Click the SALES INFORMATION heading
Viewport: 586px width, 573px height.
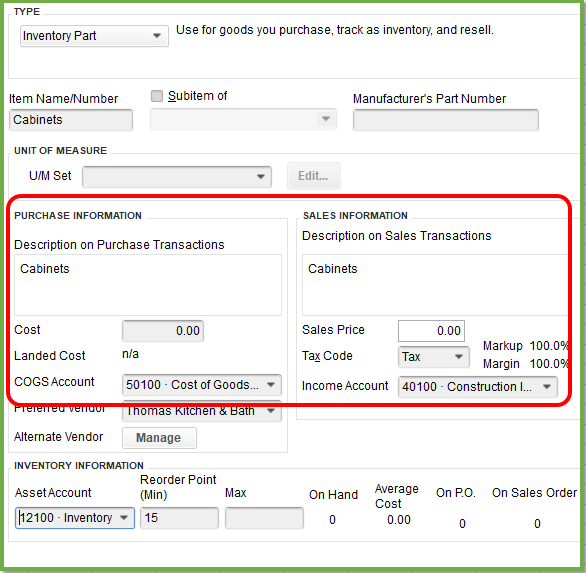355,216
